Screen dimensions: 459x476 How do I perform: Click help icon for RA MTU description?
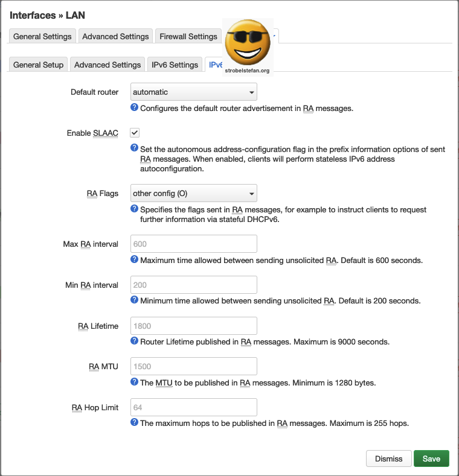pos(135,382)
